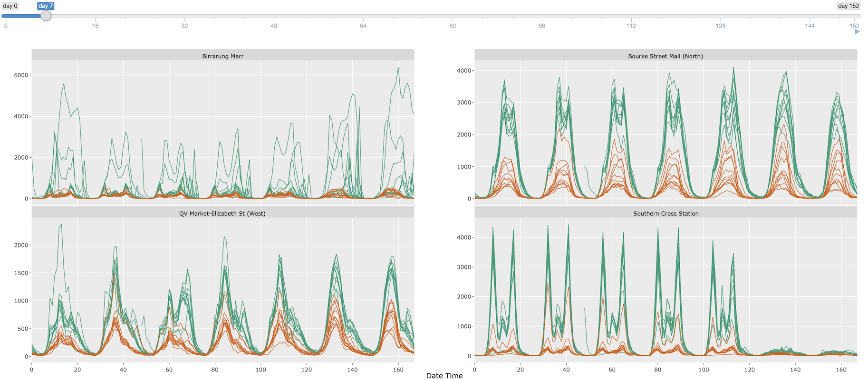Jump to slider tick label 128
The height and width of the screenshot is (380, 868).
[721, 26]
